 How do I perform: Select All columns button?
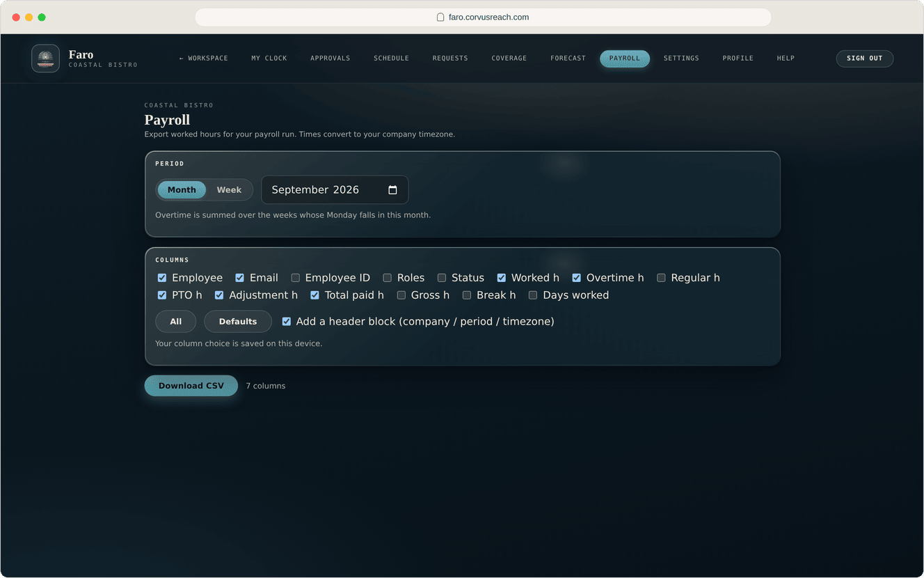click(176, 322)
